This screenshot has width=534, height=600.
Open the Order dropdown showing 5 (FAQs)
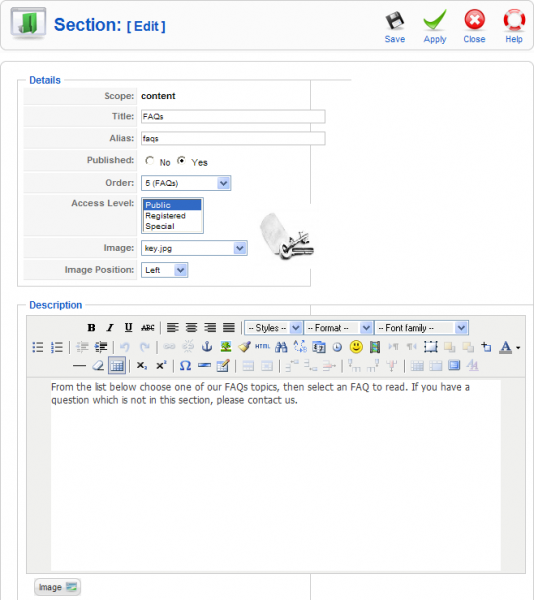186,183
